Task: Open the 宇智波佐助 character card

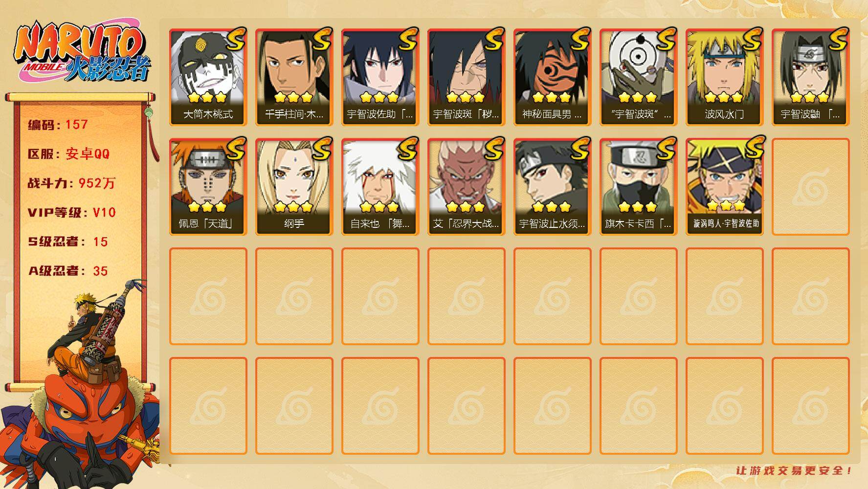Action: click(380, 77)
